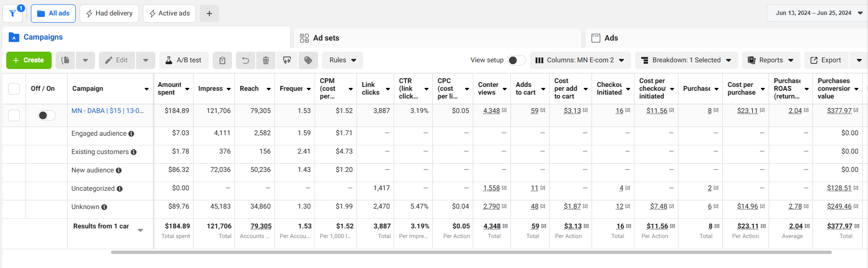This screenshot has width=868, height=268.
Task: Click the tag label icon
Action: point(308,60)
